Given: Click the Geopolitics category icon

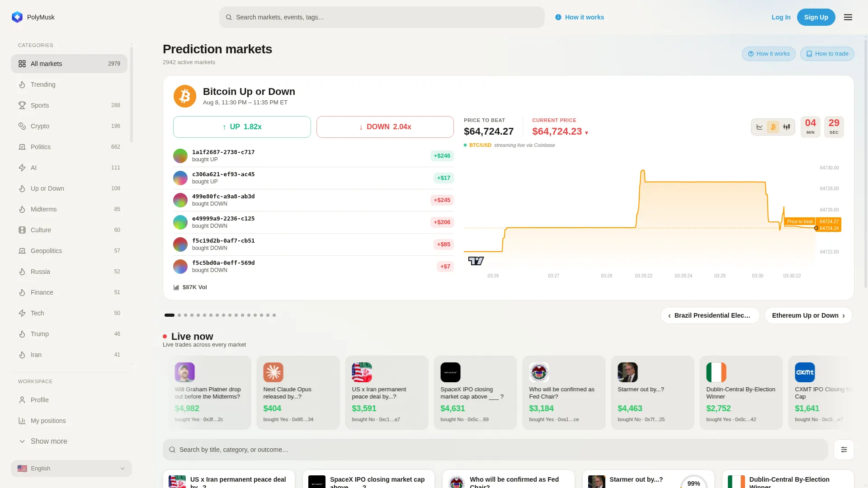Looking at the screenshot, I should pyautogui.click(x=22, y=251).
